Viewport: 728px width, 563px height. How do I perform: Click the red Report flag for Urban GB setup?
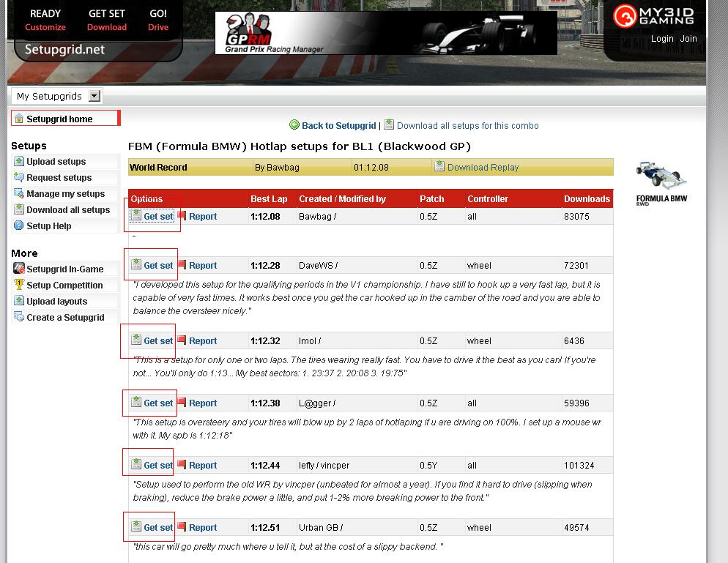click(182, 526)
